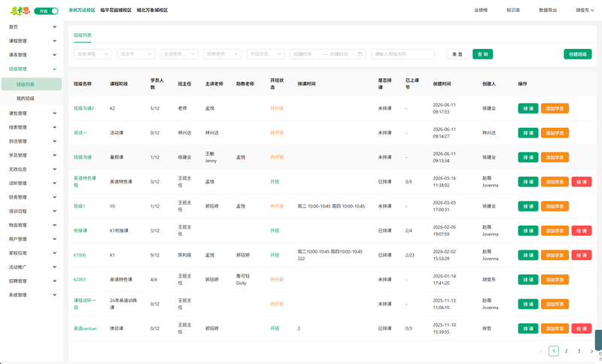Open the 班主任 filter dropdown
602x364 pixels.
(136, 54)
